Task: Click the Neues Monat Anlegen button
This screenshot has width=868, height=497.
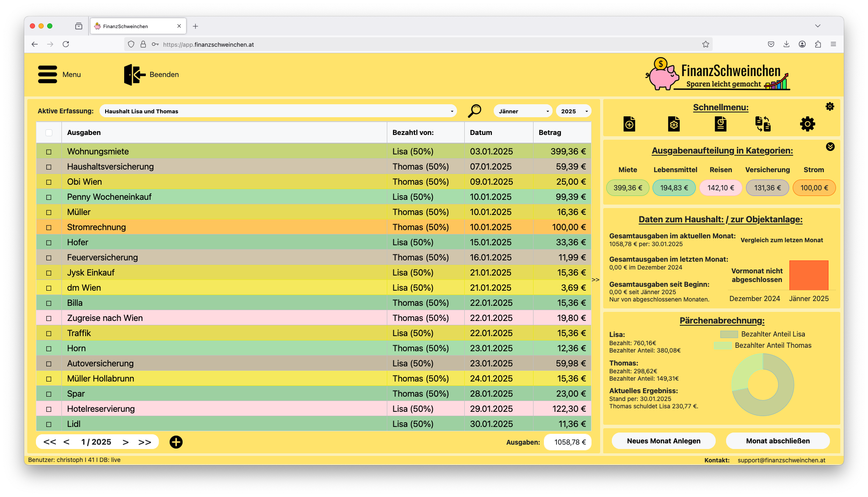Action: 663,441
